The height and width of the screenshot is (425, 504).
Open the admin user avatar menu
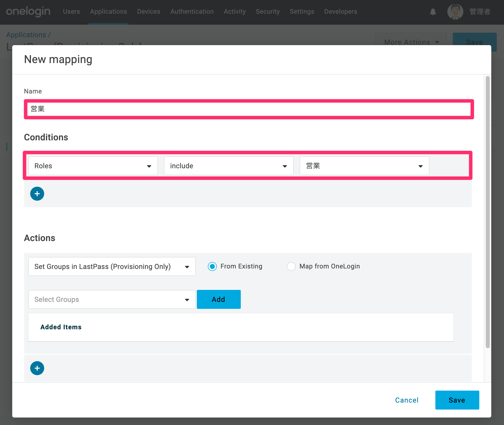point(455,12)
